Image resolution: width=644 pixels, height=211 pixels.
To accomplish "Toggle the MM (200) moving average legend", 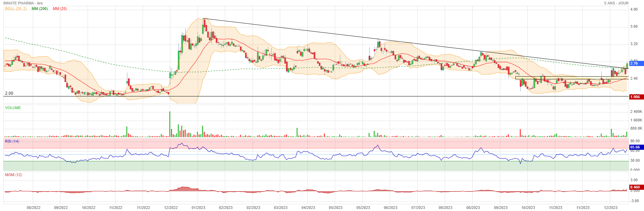I will [x=40, y=9].
